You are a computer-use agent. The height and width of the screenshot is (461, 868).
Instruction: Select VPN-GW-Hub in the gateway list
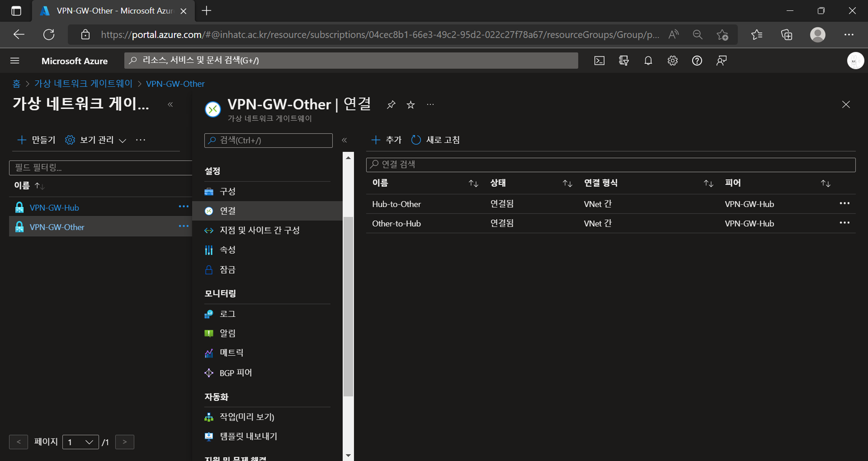(54, 208)
